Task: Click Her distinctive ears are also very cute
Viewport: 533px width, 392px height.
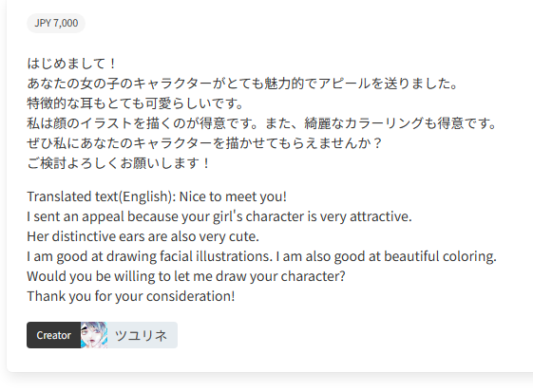Action: coord(143,236)
